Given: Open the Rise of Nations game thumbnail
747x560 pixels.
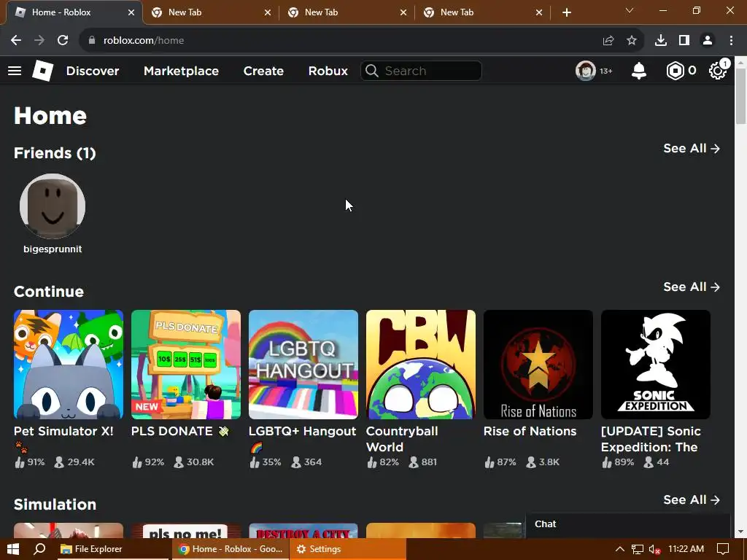Looking at the screenshot, I should tap(538, 365).
